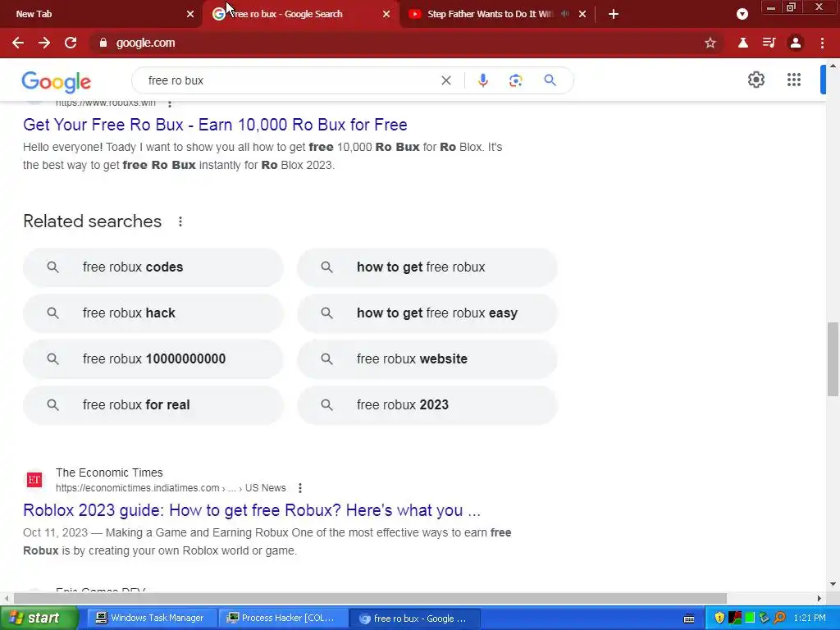Search by image with Lens icon
Viewport: 840px width, 630px height.
click(515, 80)
